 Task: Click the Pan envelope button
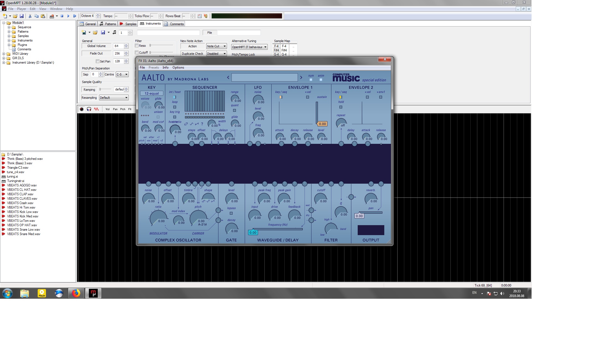point(115,109)
